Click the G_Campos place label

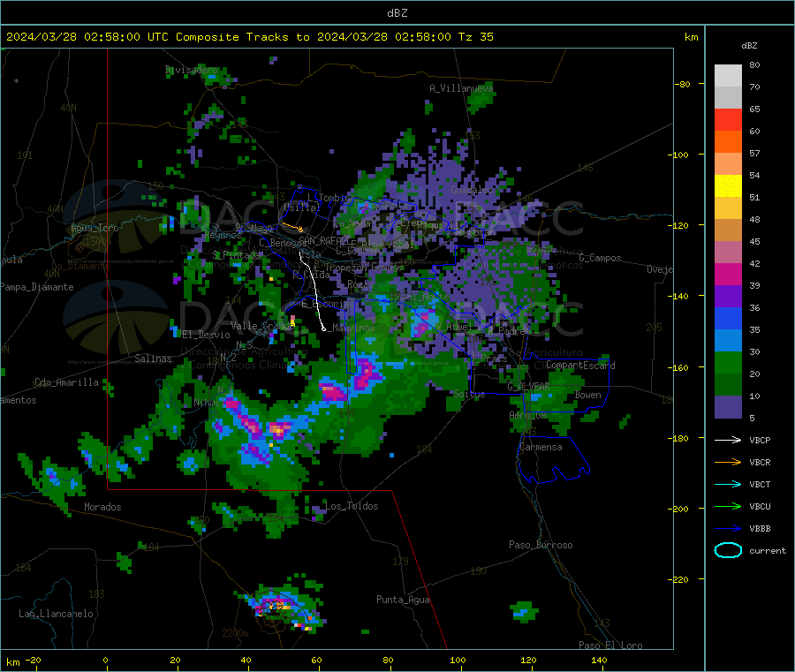point(600,258)
